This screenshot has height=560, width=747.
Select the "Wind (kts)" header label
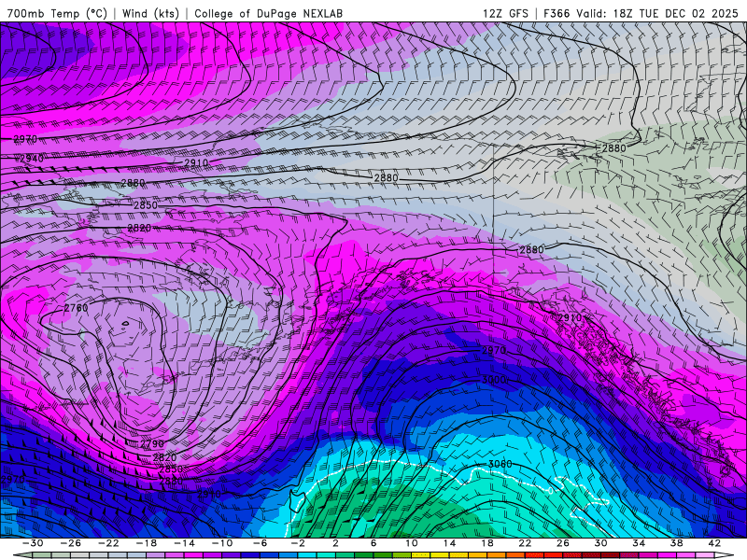point(150,13)
